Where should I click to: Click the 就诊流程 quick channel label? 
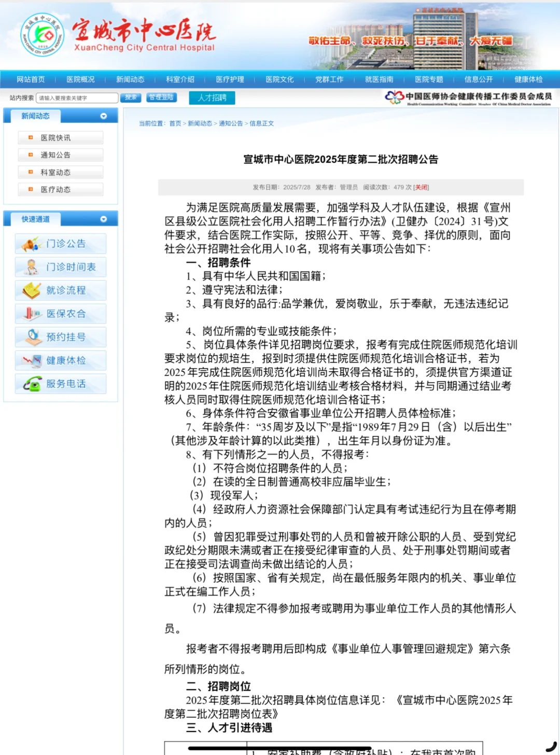pos(66,290)
